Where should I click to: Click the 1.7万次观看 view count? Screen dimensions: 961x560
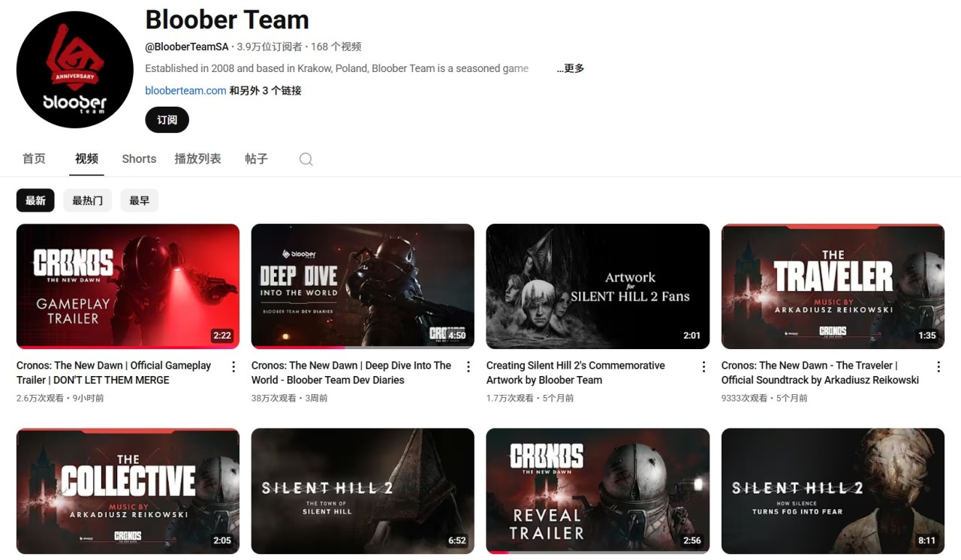[510, 398]
